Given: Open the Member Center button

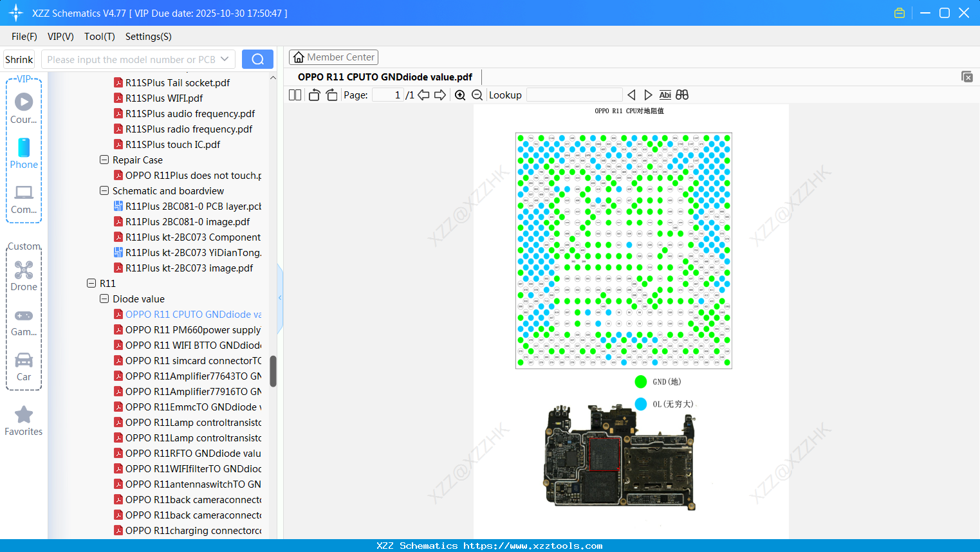Looking at the screenshot, I should (333, 57).
